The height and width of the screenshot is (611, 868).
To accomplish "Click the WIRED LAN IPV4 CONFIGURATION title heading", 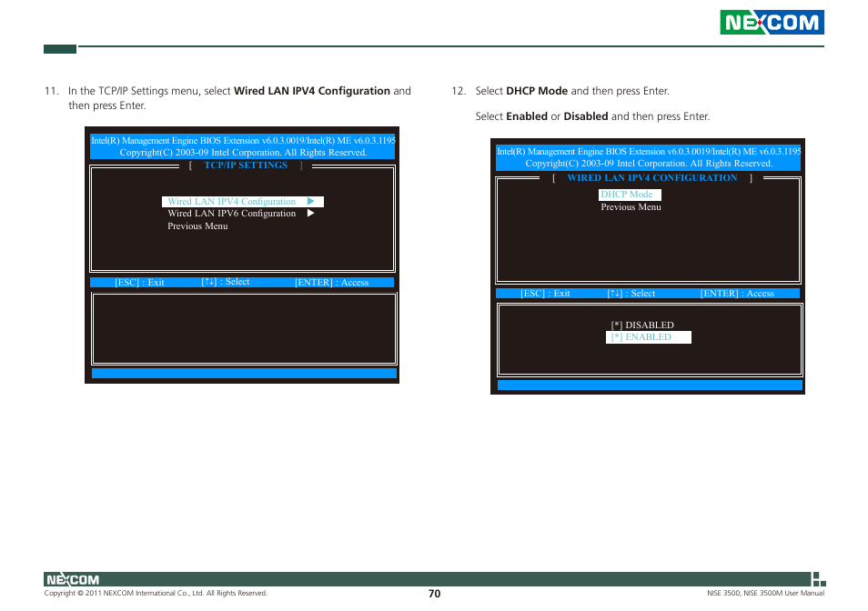I will (x=652, y=177).
